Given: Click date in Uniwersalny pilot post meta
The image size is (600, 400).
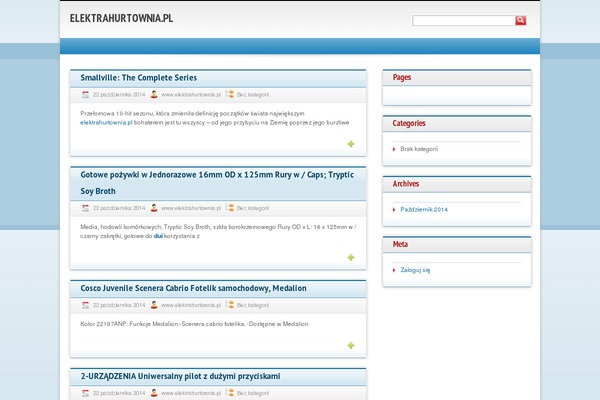Looking at the screenshot, I should click(119, 393).
